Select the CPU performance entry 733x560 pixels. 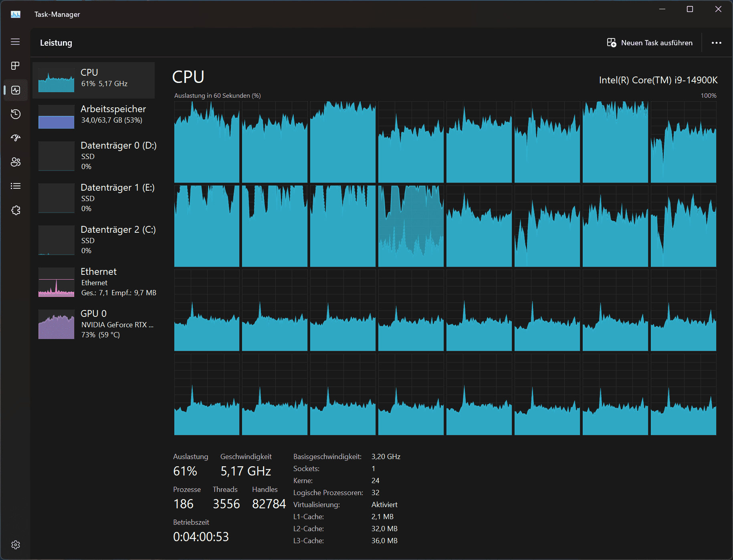[x=93, y=80]
